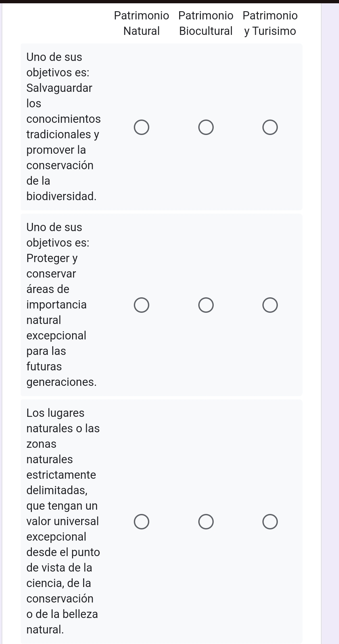Choose Patrimonio y Turisimo for 'Proteger y conservar' row

tap(270, 305)
